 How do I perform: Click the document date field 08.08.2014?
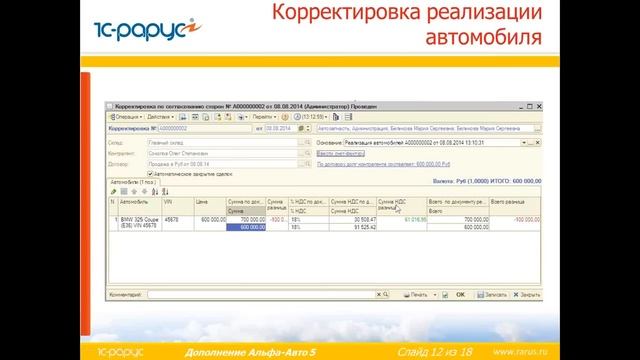(x=281, y=129)
